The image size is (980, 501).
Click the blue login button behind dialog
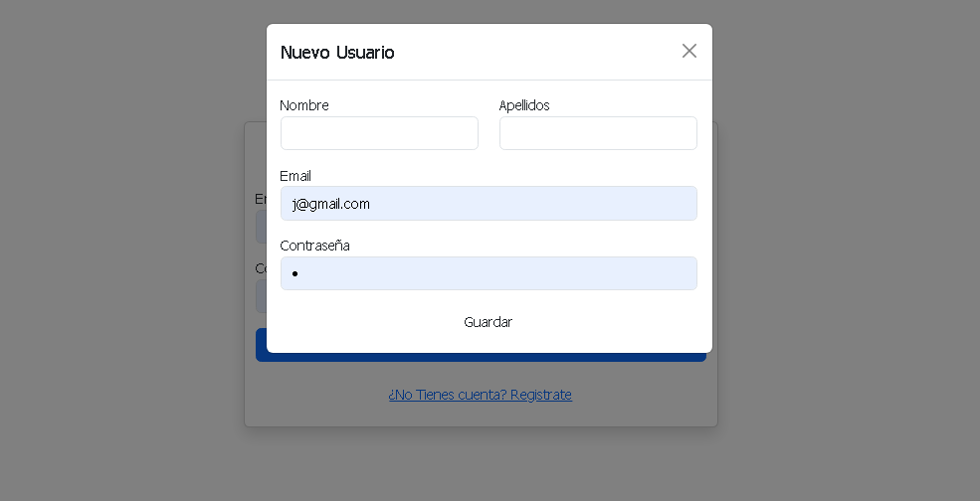(481, 357)
